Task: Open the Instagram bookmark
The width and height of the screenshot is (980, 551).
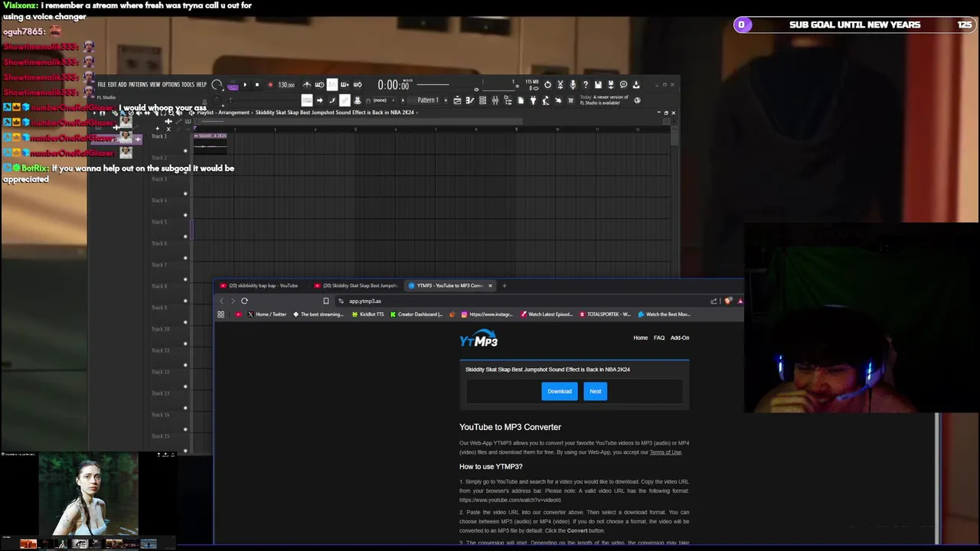Action: [486, 315]
